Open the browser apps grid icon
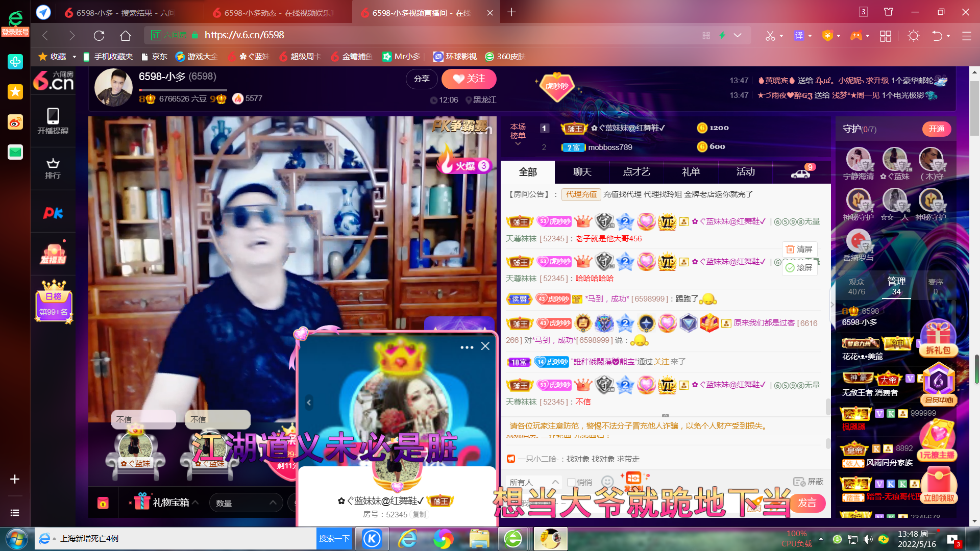This screenshot has width=980, height=551. 886,36
